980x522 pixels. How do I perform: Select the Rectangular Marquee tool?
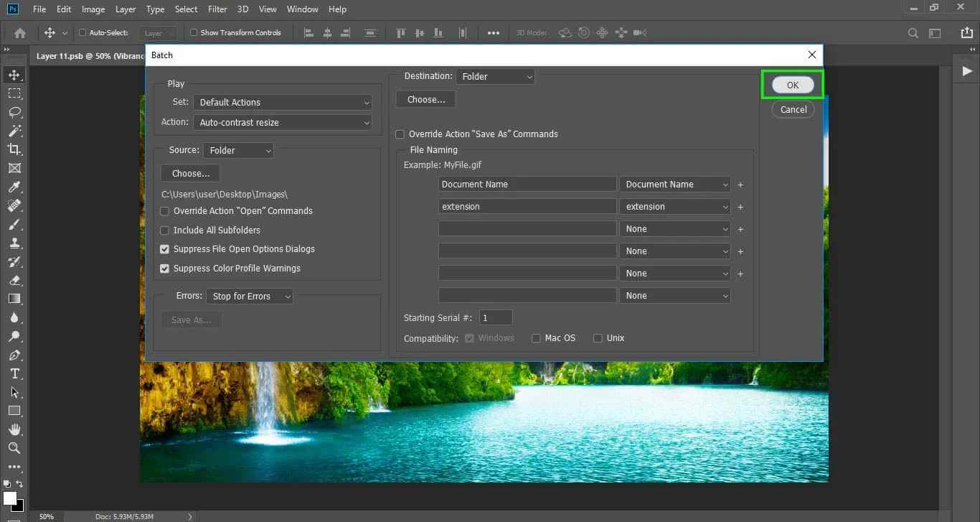15,93
